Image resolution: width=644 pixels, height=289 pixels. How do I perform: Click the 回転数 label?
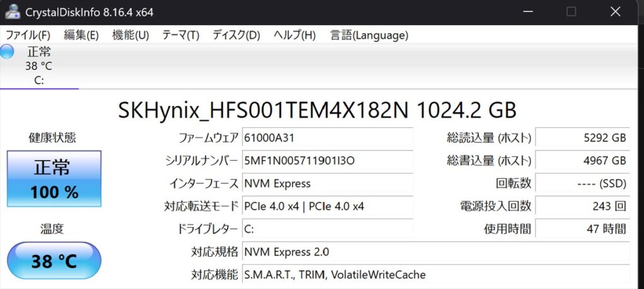click(513, 183)
